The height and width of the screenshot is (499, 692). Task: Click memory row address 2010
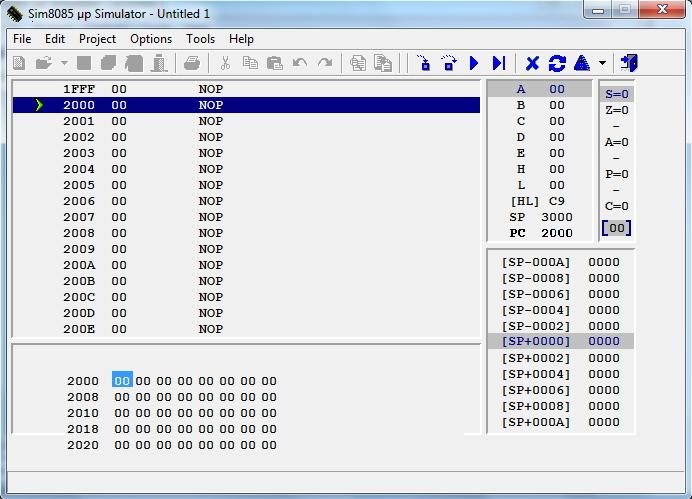click(83, 413)
